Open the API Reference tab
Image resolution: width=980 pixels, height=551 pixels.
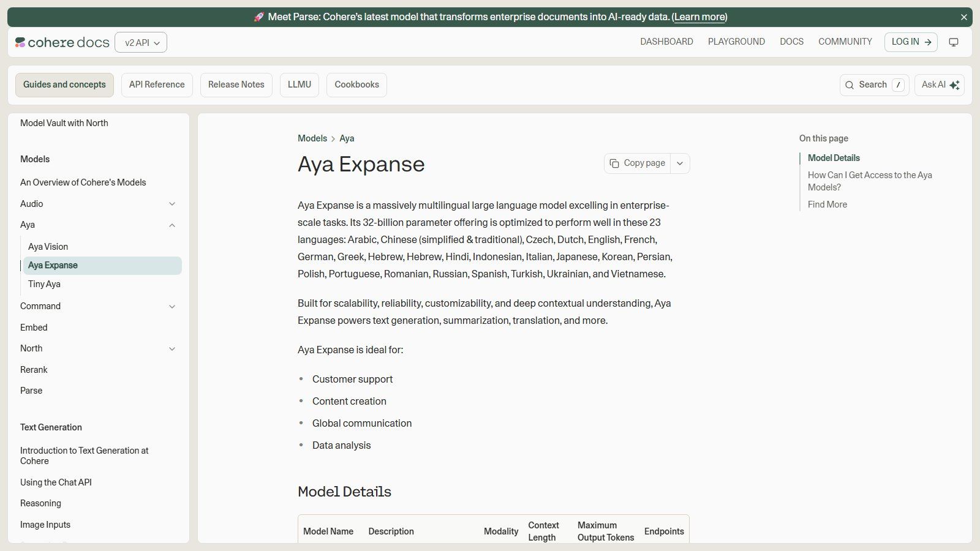(157, 84)
